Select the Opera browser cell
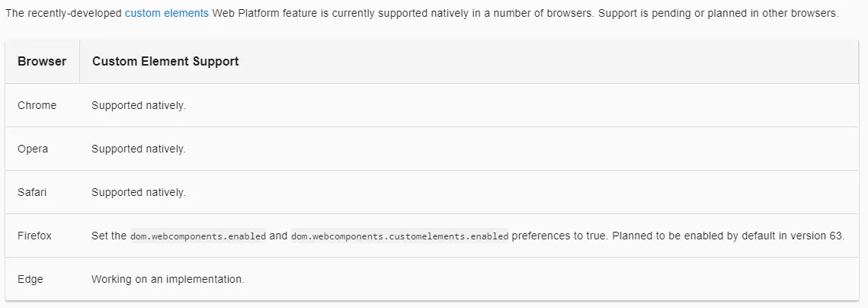 (x=33, y=149)
